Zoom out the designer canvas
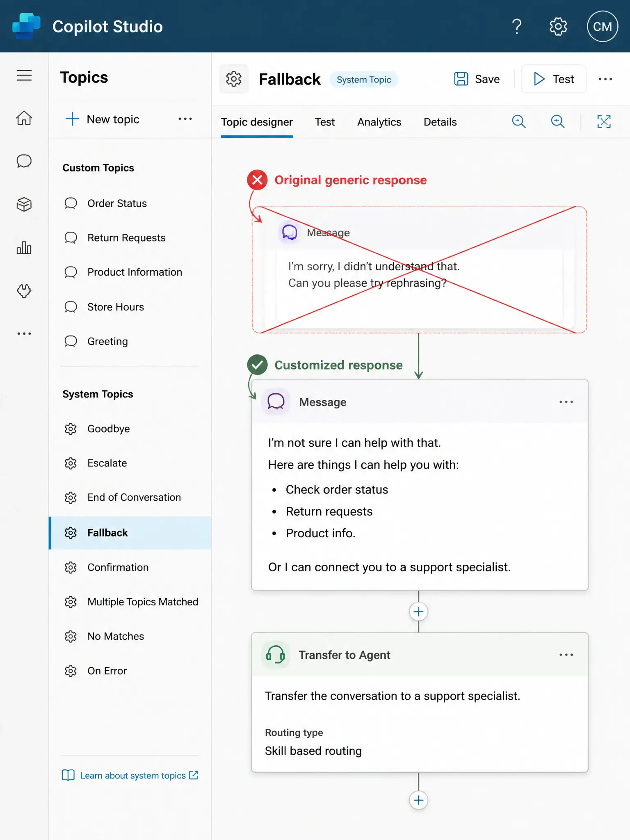The width and height of the screenshot is (630, 840). tap(519, 121)
